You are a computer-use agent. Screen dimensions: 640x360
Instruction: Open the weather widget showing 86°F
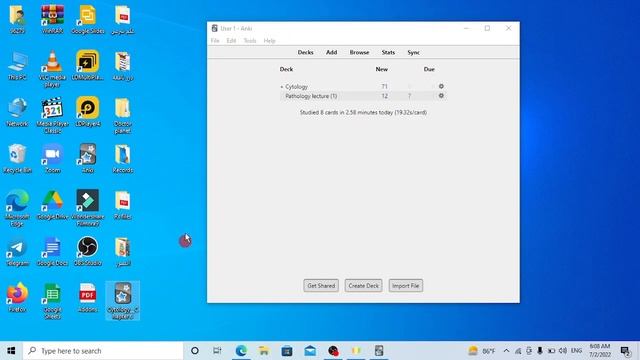click(x=482, y=351)
